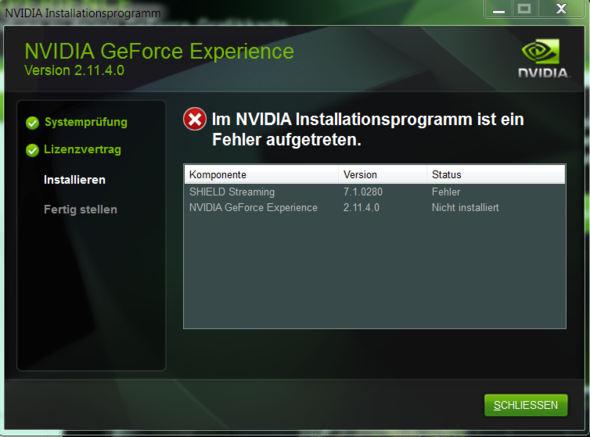Select the Lizenzvertrag step
The image size is (590, 437).
(x=82, y=149)
